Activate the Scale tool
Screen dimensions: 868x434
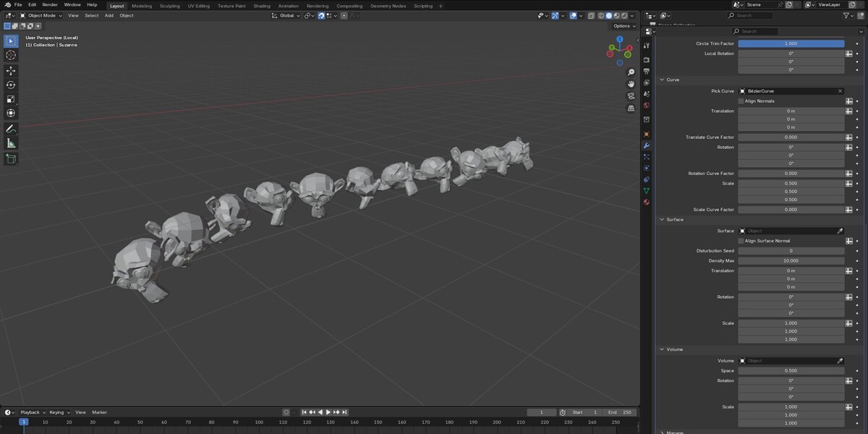pos(11,99)
